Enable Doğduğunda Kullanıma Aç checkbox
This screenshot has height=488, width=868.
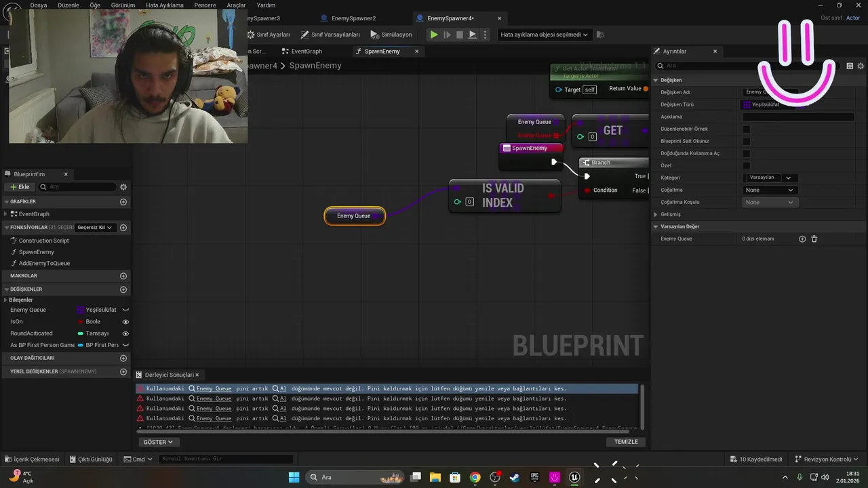[747, 153]
